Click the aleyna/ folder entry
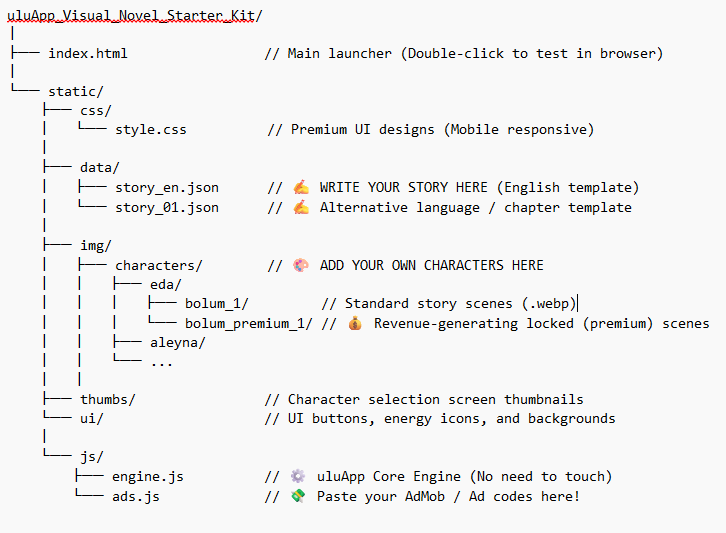Viewport: 726px width, 533px height. pyautogui.click(x=177, y=343)
